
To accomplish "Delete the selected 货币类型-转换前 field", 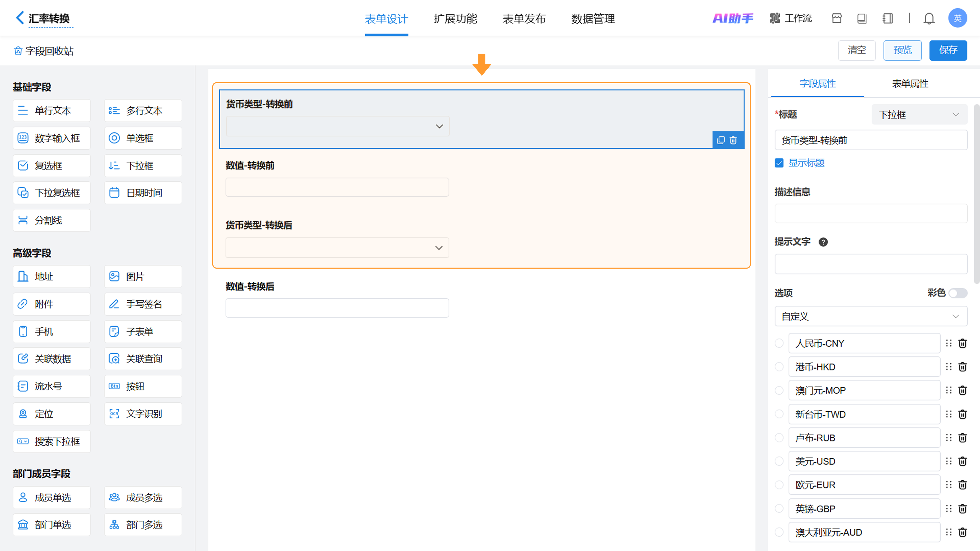I will (x=733, y=140).
